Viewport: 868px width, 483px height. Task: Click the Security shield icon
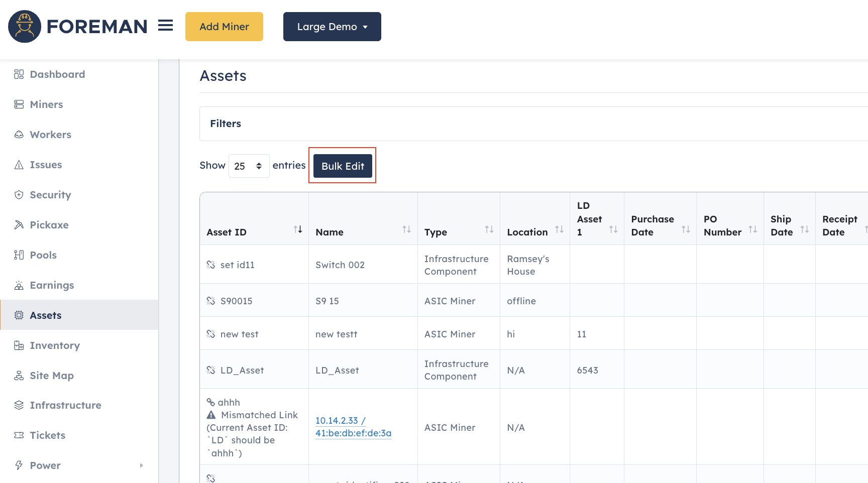(x=19, y=195)
